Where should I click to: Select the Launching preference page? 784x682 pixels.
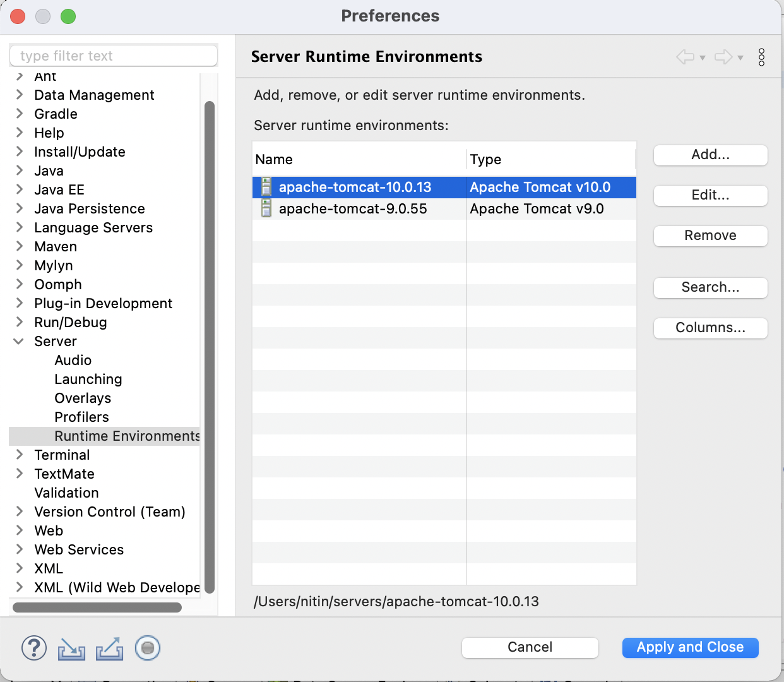pos(88,379)
